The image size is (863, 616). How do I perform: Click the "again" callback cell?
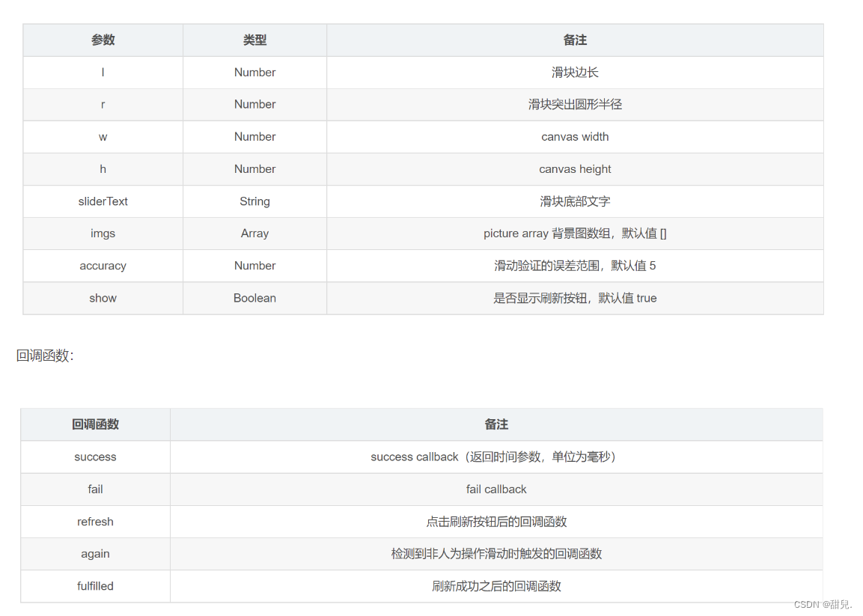(95, 554)
